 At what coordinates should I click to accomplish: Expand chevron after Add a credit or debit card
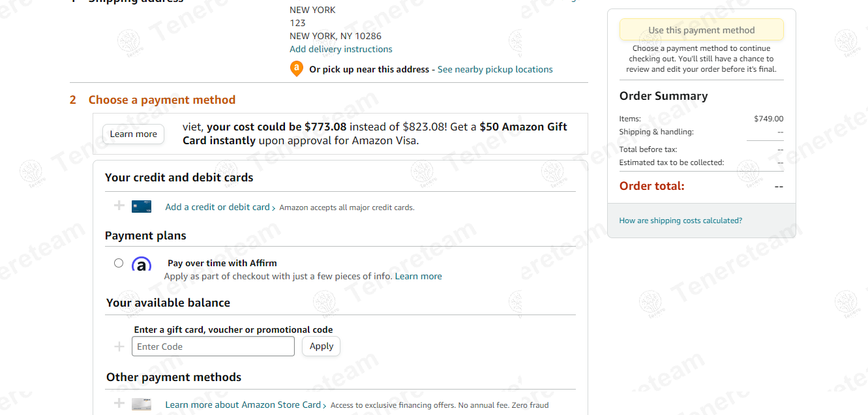[274, 208]
